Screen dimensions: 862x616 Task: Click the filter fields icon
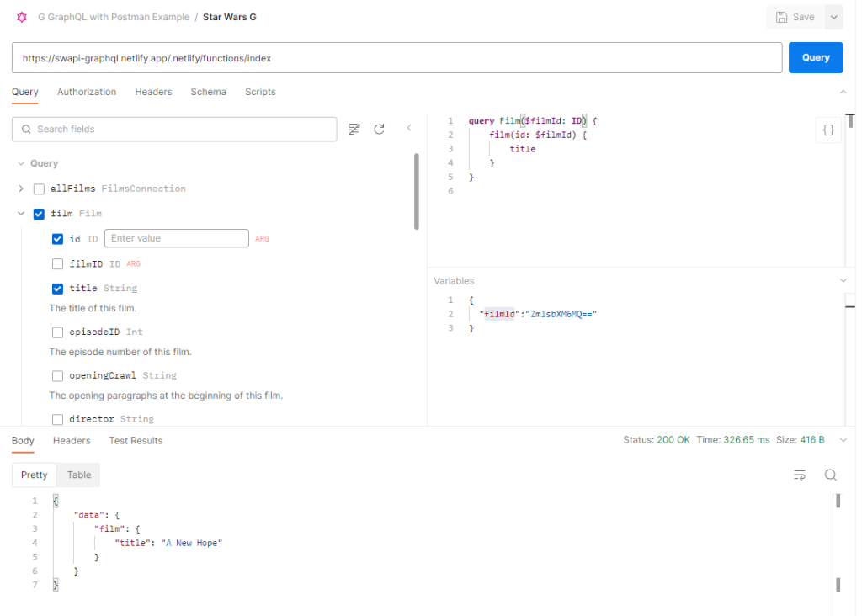click(354, 129)
